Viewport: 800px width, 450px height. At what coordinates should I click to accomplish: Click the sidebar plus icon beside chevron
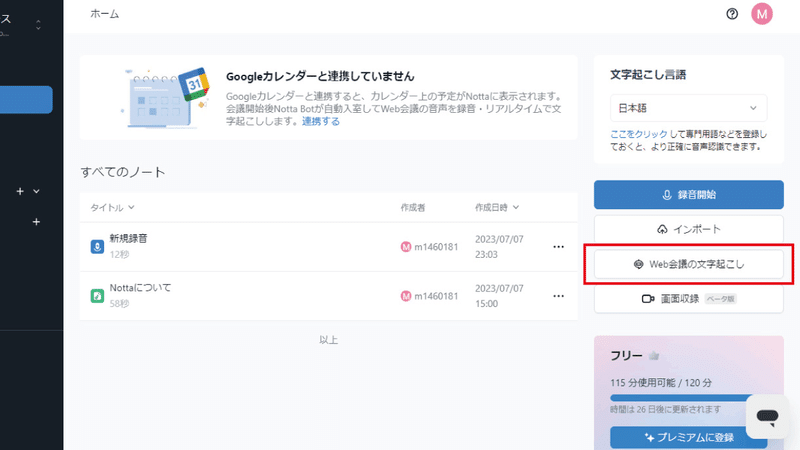click(x=20, y=191)
